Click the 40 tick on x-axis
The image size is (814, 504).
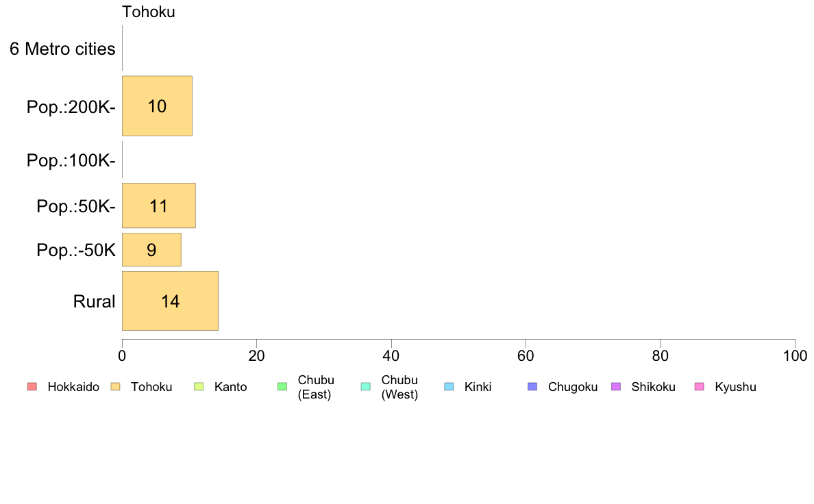[x=391, y=355]
